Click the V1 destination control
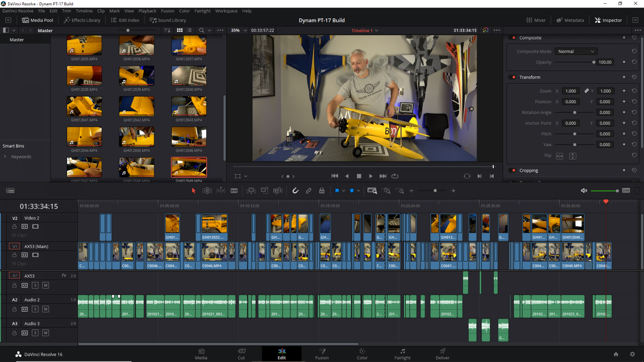 click(14, 246)
